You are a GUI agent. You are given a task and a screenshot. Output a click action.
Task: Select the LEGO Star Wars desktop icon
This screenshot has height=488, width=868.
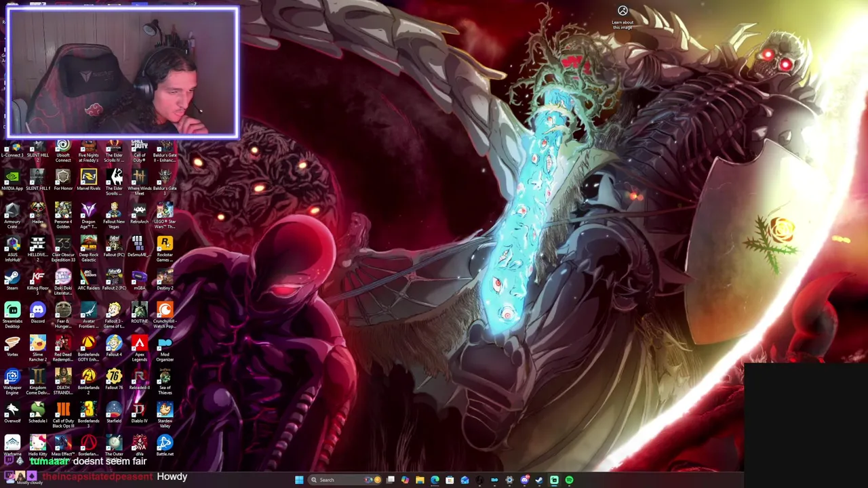[165, 216]
